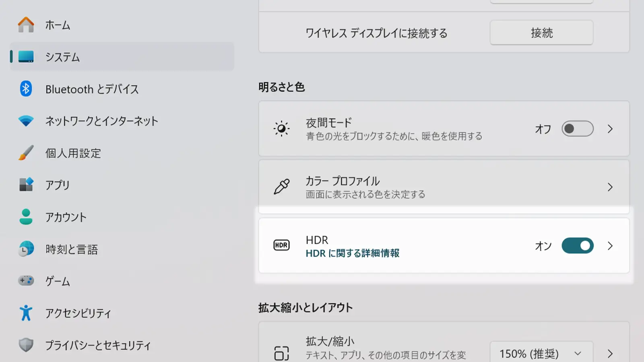Expand the カラー プロファイル settings chevron

click(x=610, y=186)
